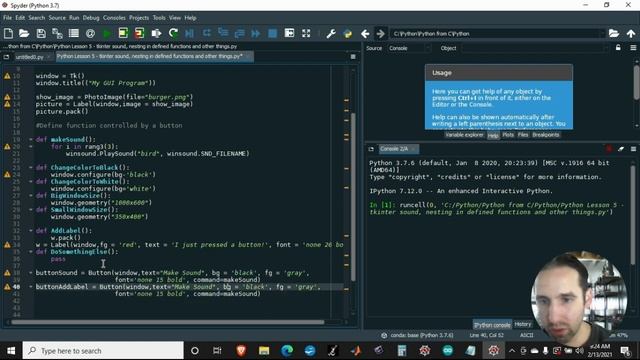Collapse the ChangeColorToBlack function fold arrow
This screenshot has width=640, height=360.
tap(31, 167)
